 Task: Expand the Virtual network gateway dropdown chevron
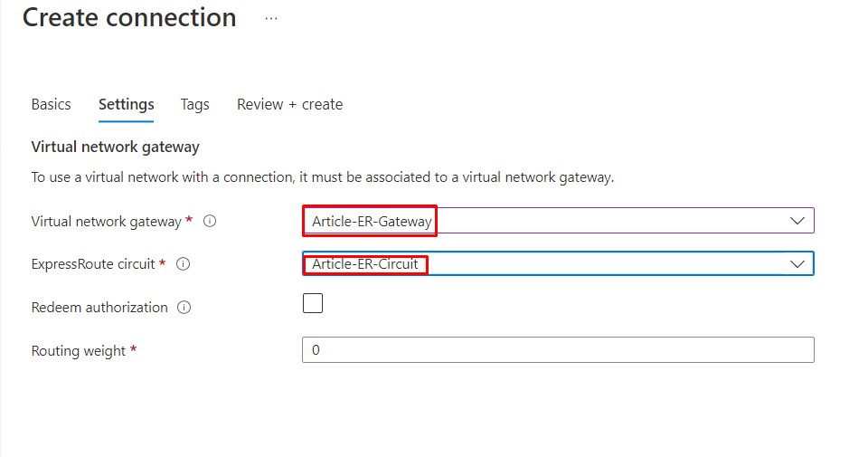(797, 221)
